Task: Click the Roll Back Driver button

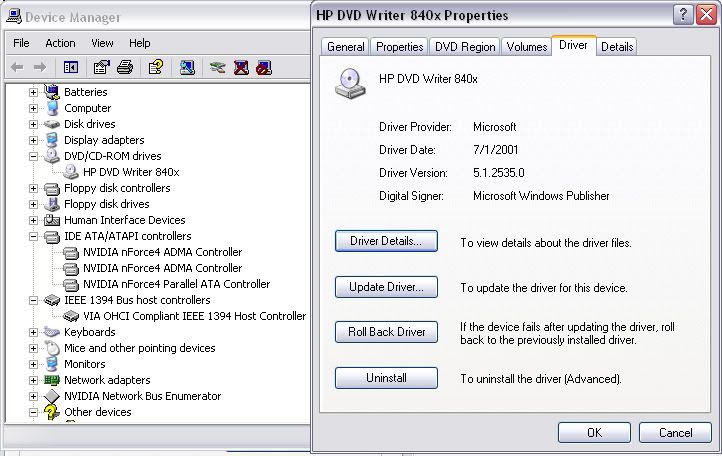Action: coord(386,332)
